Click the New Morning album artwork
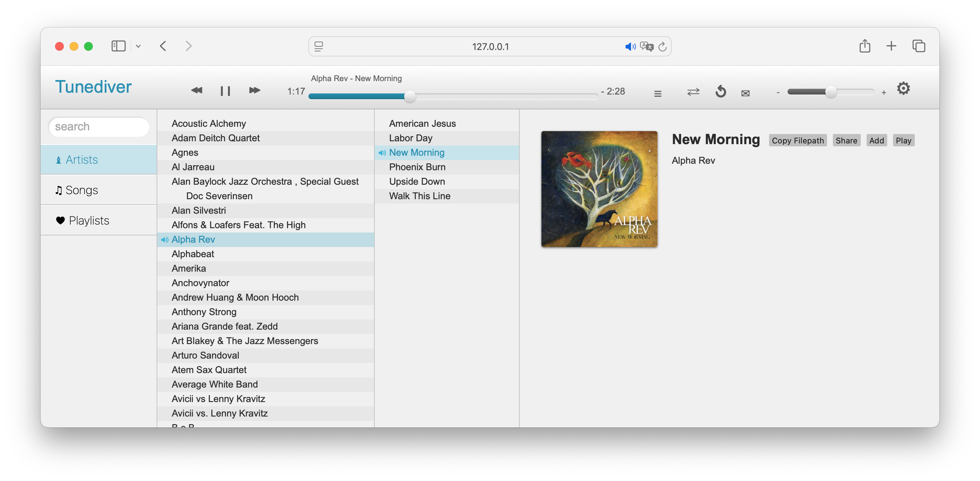 [x=599, y=189]
